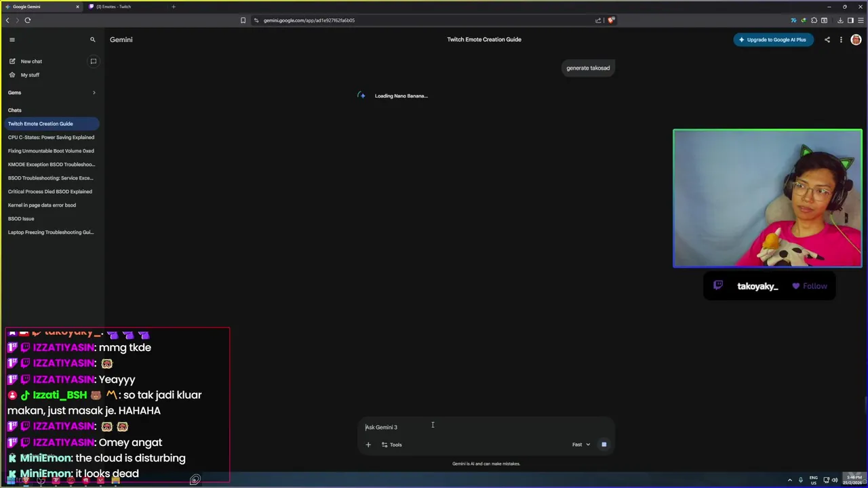Click the takoyaky_ channel name overlay

(x=757, y=286)
